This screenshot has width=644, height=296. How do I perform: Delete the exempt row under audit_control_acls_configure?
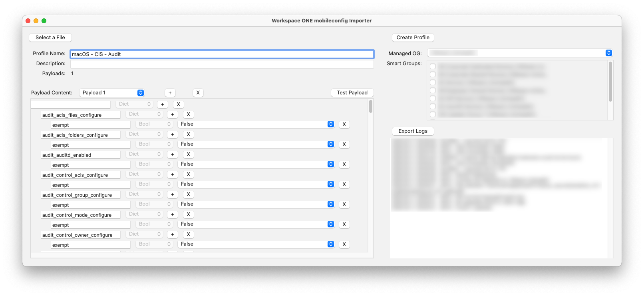point(344,184)
